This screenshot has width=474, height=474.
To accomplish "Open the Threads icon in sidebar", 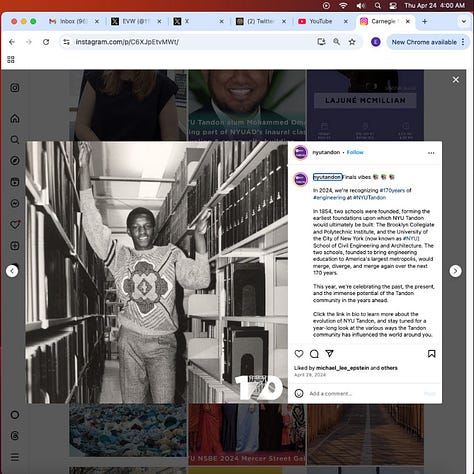I will [x=15, y=436].
